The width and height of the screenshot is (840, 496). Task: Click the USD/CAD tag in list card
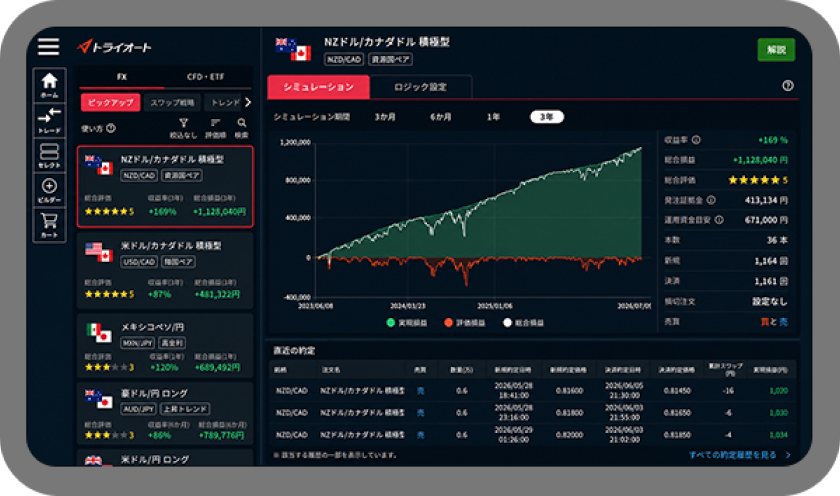tap(139, 262)
